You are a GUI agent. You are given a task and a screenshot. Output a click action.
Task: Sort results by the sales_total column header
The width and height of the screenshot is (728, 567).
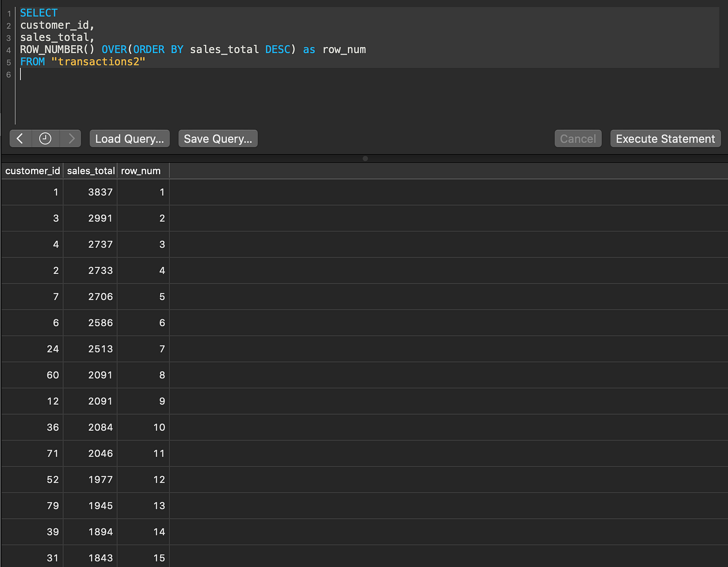90,171
